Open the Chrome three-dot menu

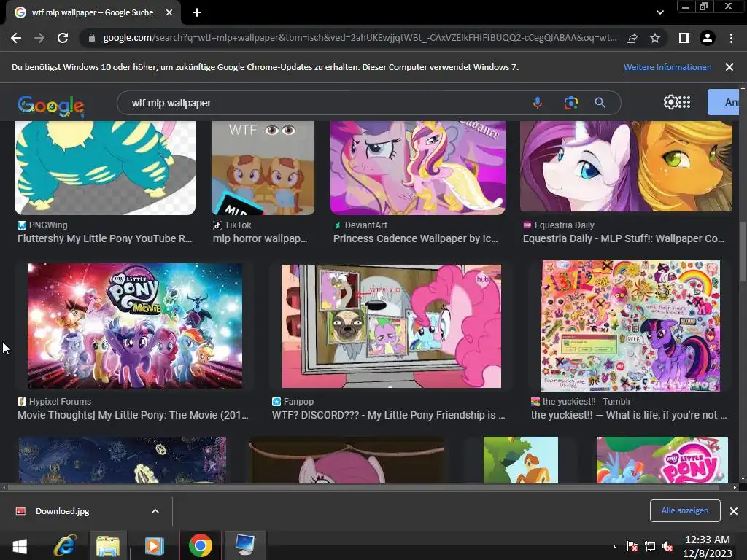[731, 38]
